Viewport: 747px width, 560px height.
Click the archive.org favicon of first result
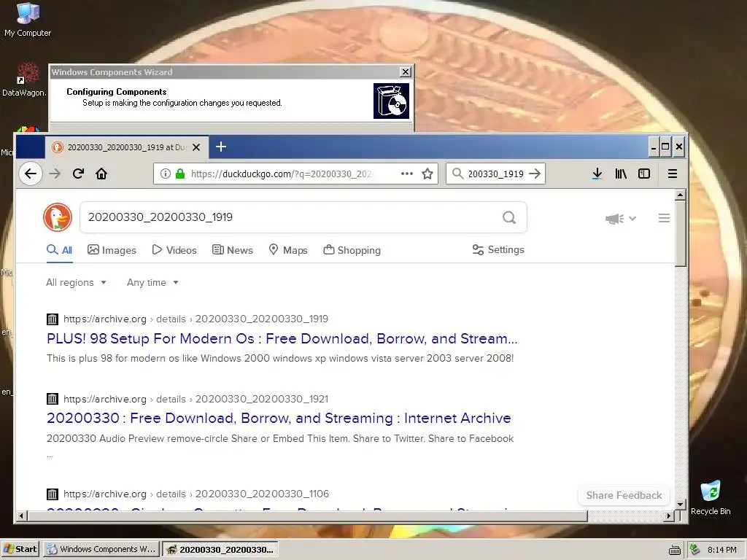[x=53, y=319]
